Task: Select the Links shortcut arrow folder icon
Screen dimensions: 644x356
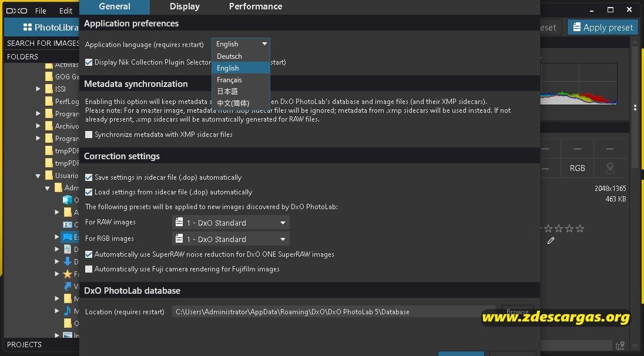Action: tap(68, 286)
